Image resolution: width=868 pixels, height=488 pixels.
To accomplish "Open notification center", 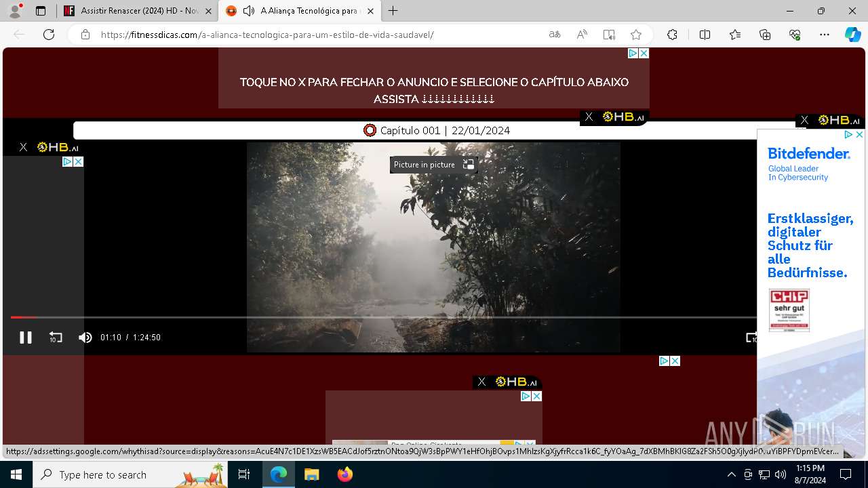I will click(846, 474).
